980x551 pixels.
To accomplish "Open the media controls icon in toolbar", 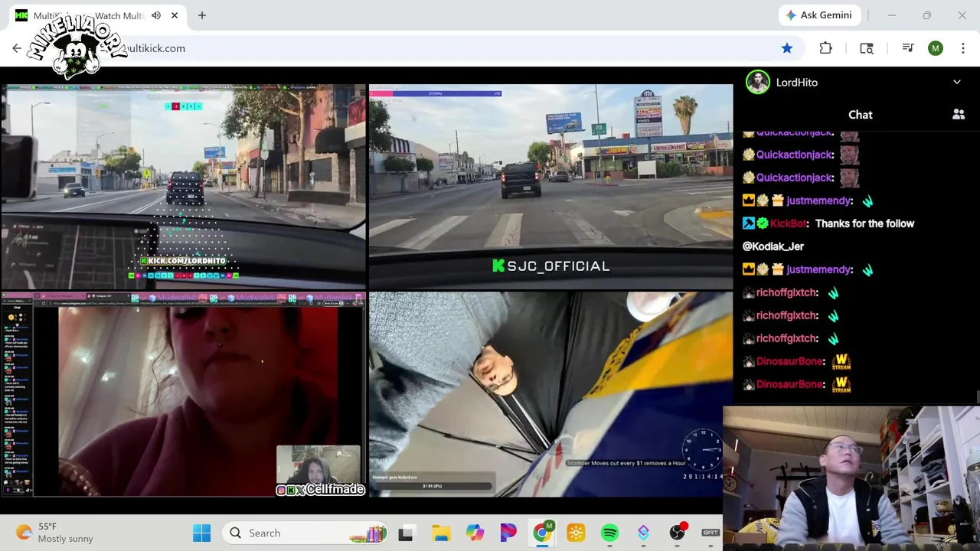I will coord(908,48).
